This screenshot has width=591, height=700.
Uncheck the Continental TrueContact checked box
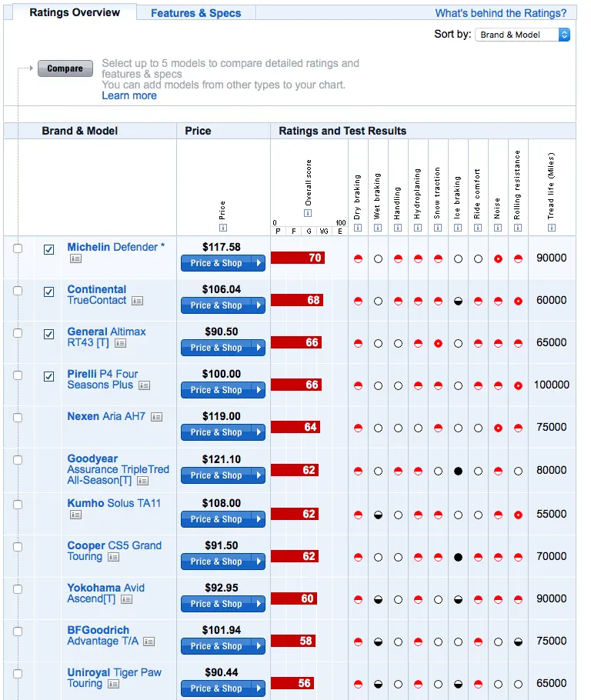coord(48,292)
